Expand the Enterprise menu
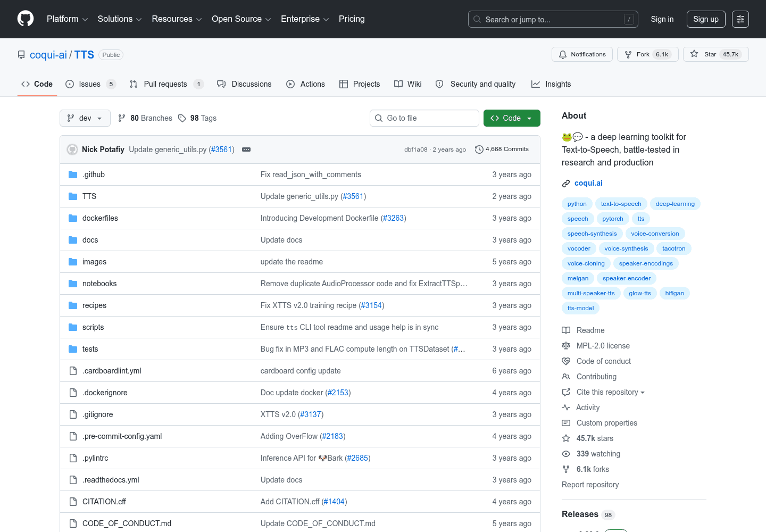 coord(305,19)
